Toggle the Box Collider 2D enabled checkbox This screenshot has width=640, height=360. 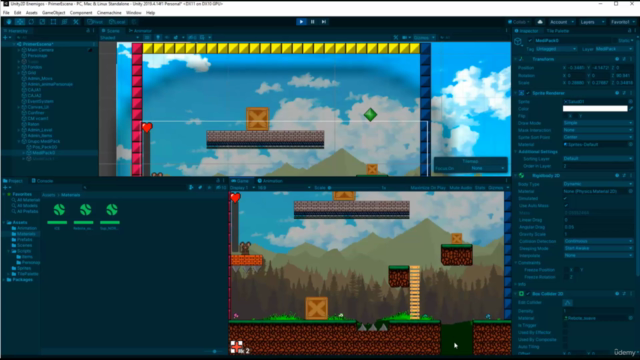click(x=528, y=293)
